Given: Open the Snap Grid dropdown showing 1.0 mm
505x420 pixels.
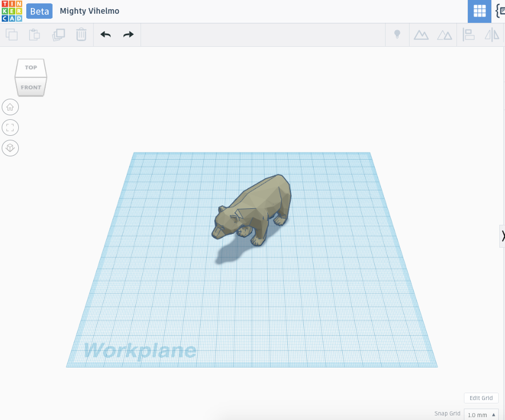Looking at the screenshot, I should coord(480,414).
